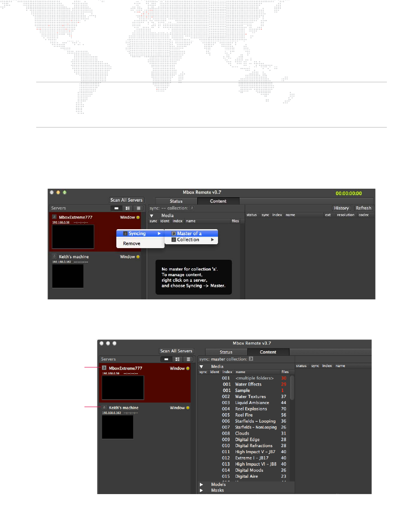Click the Refresh button
Viewport: 411px width, 532px height.
click(364, 208)
